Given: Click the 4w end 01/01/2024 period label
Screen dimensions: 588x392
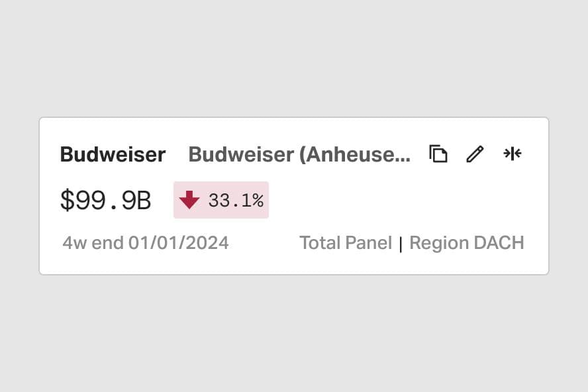Looking at the screenshot, I should [146, 243].
